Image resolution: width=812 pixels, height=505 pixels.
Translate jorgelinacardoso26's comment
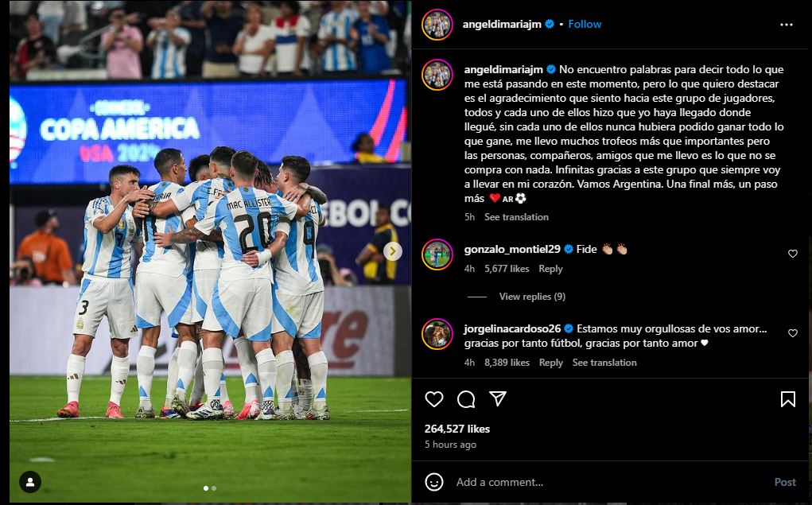604,363
